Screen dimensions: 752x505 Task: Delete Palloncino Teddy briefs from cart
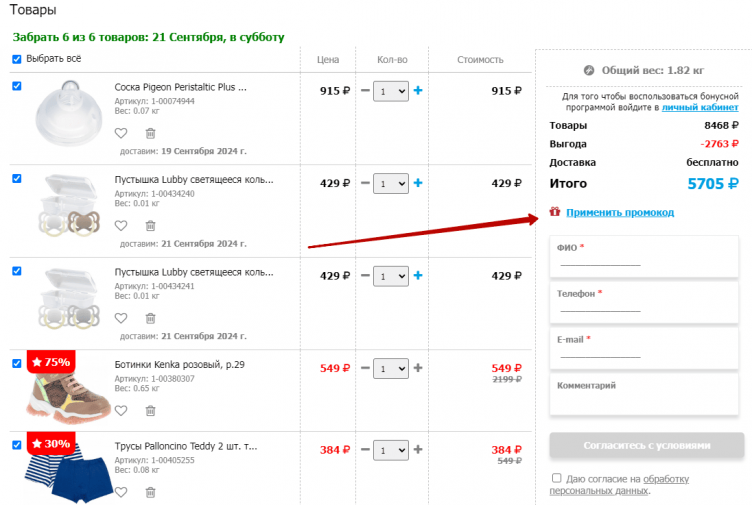click(x=150, y=492)
